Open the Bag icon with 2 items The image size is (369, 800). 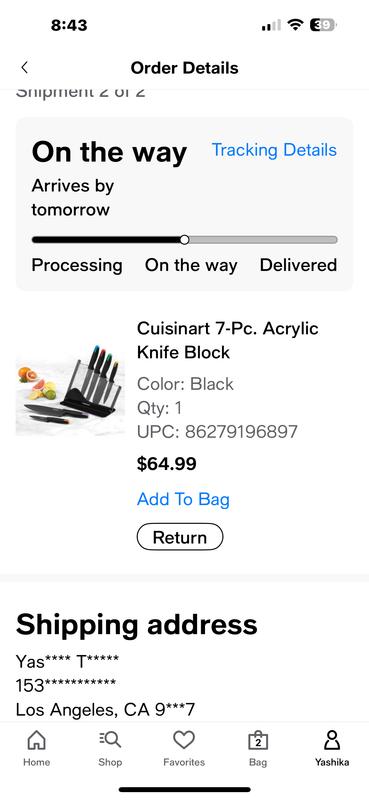pos(258,740)
